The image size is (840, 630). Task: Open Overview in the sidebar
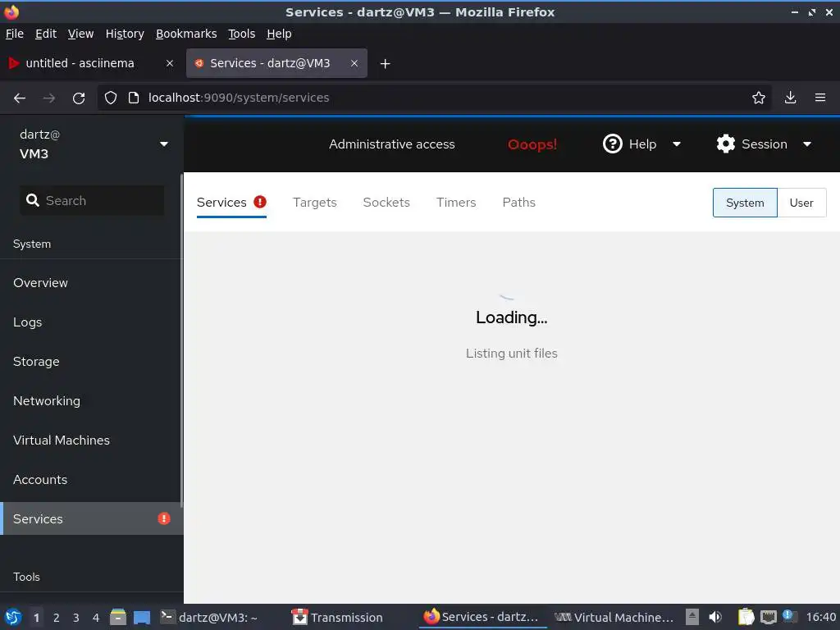point(92,283)
